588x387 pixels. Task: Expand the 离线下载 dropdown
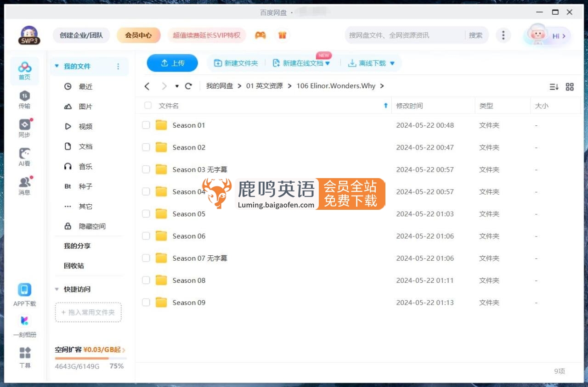pos(391,63)
